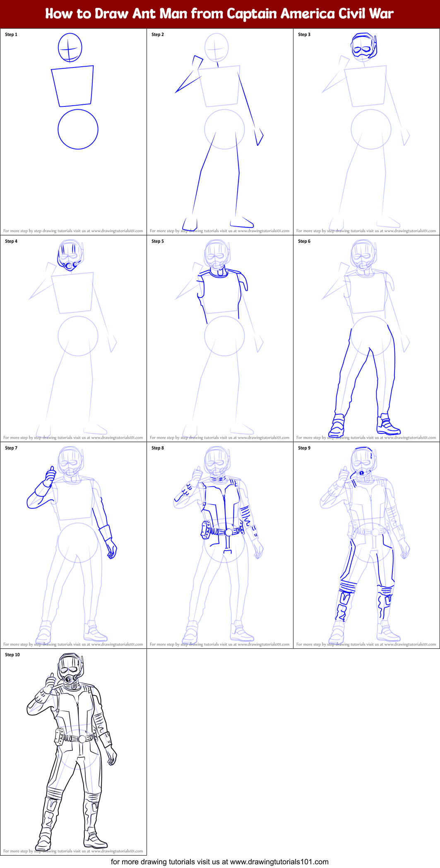The image size is (440, 868).
Task: Click the 'Step 8' label
Action: pyautogui.click(x=158, y=448)
